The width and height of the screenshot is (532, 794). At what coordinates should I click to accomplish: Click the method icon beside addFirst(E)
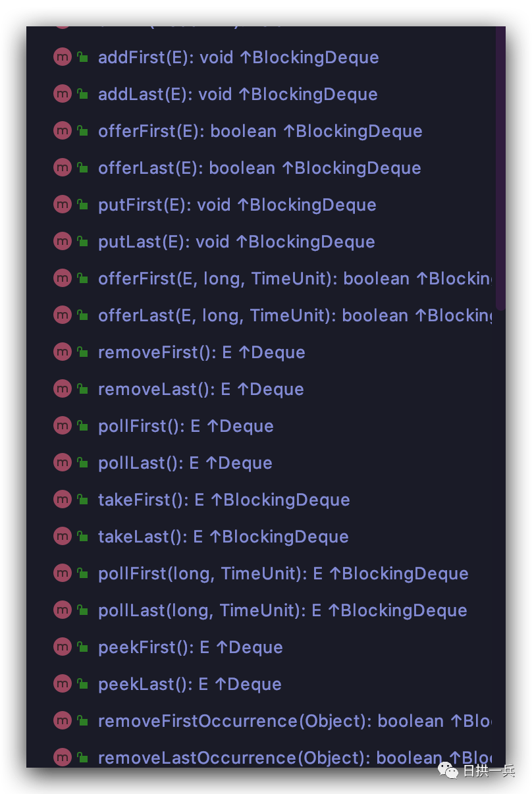(62, 57)
